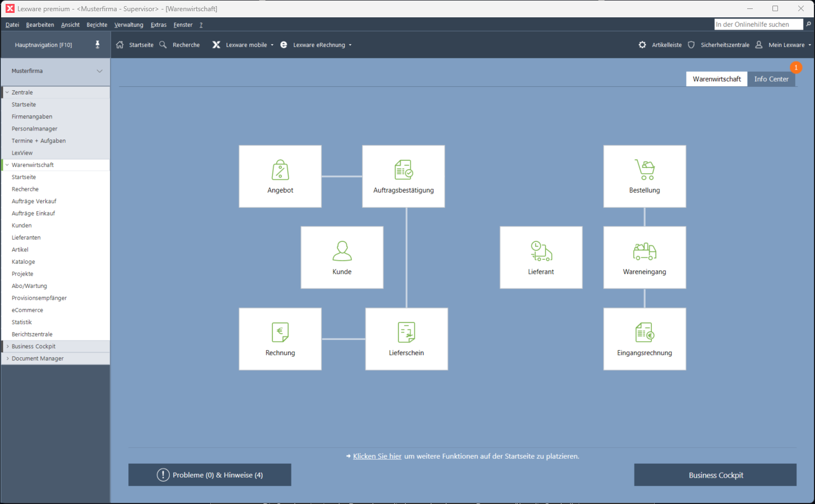Open the Extras menu
Viewport: 815px width, 504px height.
pyautogui.click(x=159, y=25)
